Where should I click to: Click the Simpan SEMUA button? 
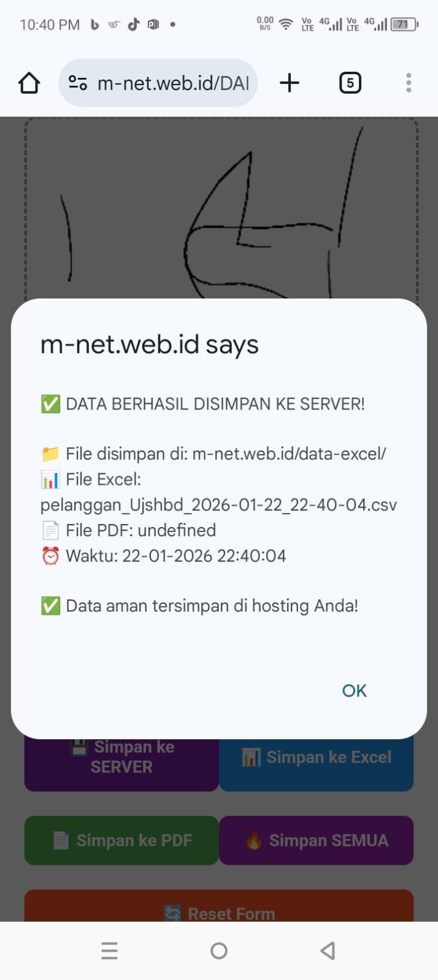(x=317, y=840)
